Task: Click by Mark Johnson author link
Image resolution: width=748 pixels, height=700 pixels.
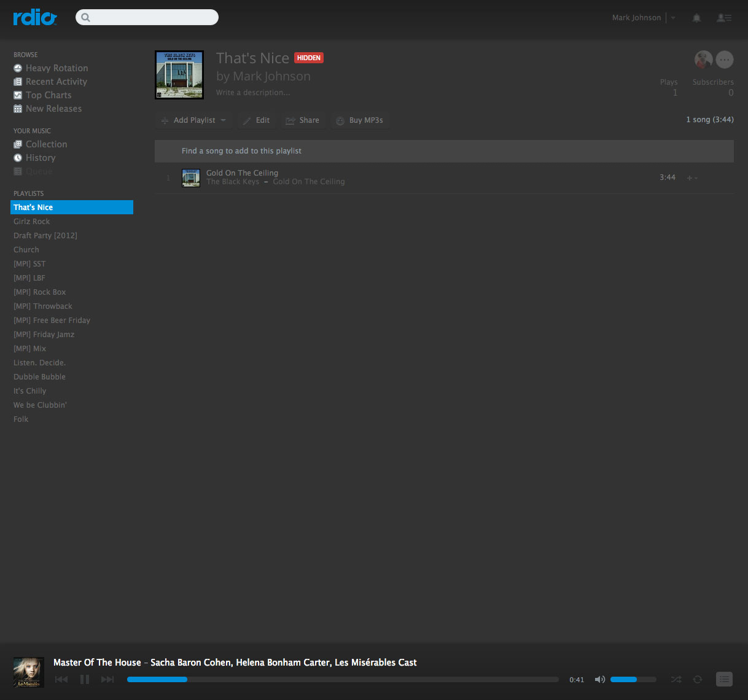Action: [x=263, y=76]
